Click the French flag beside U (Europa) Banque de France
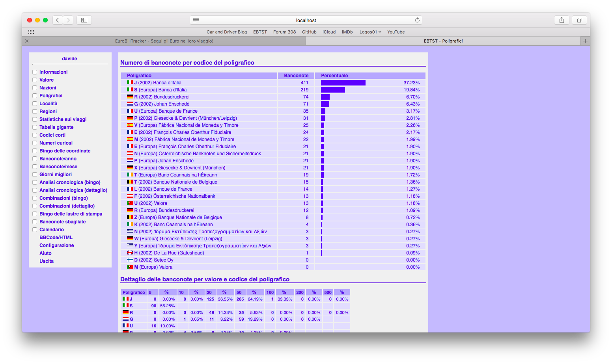This screenshot has width=612, height=364. (x=129, y=111)
